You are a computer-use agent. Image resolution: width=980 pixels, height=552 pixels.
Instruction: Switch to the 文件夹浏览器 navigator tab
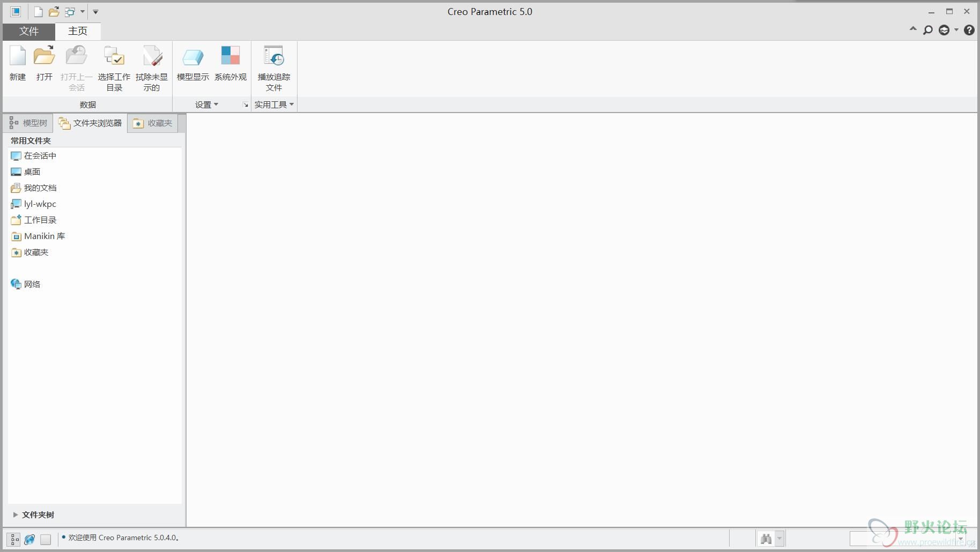click(x=90, y=123)
